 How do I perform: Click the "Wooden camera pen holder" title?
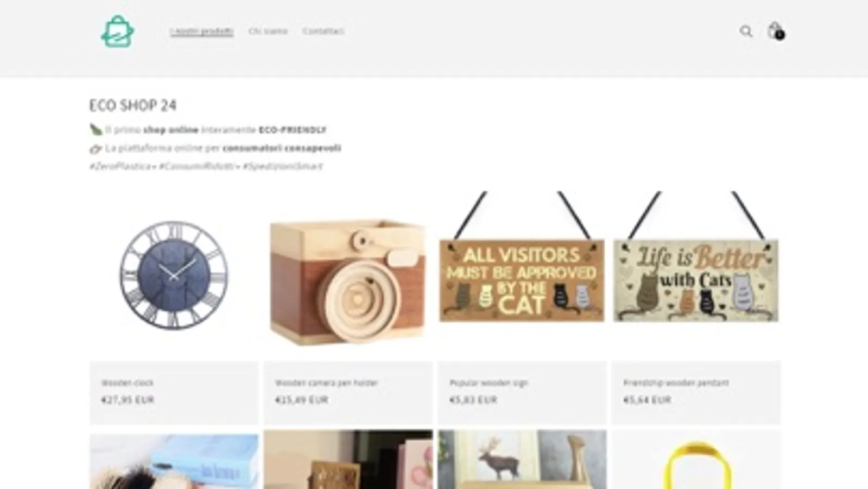326,383
